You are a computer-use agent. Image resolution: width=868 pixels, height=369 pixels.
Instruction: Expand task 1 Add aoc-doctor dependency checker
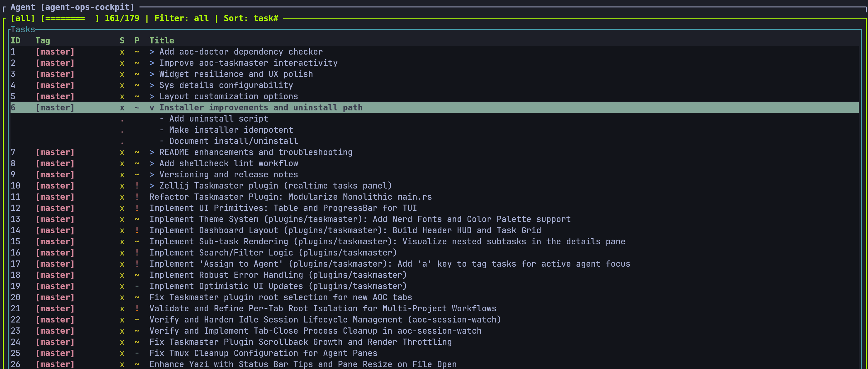tap(152, 52)
